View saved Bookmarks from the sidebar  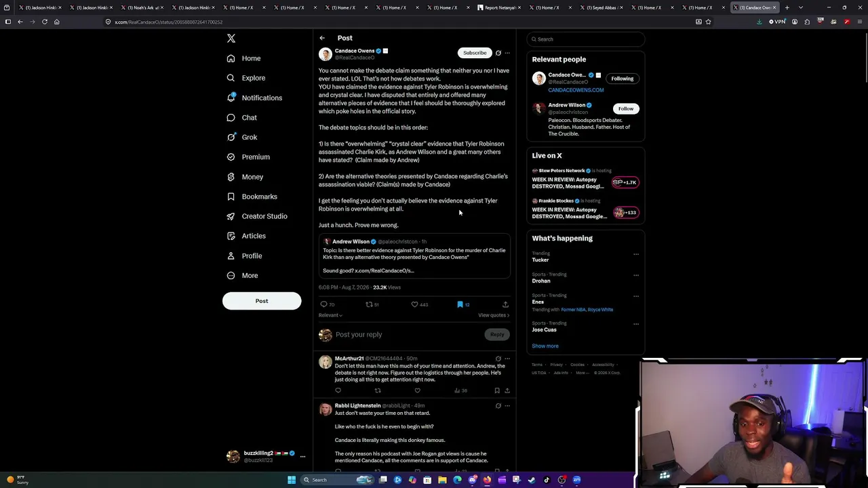pyautogui.click(x=252, y=197)
